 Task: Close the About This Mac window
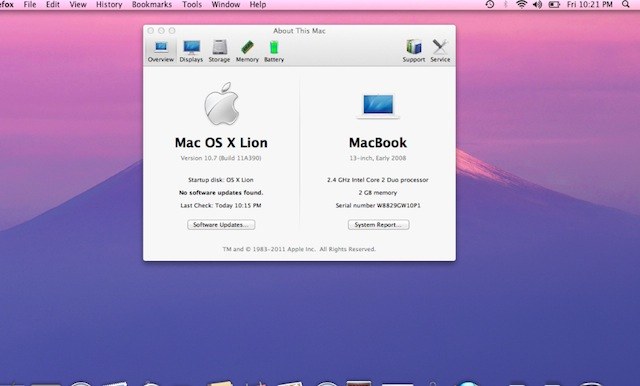[x=151, y=31]
